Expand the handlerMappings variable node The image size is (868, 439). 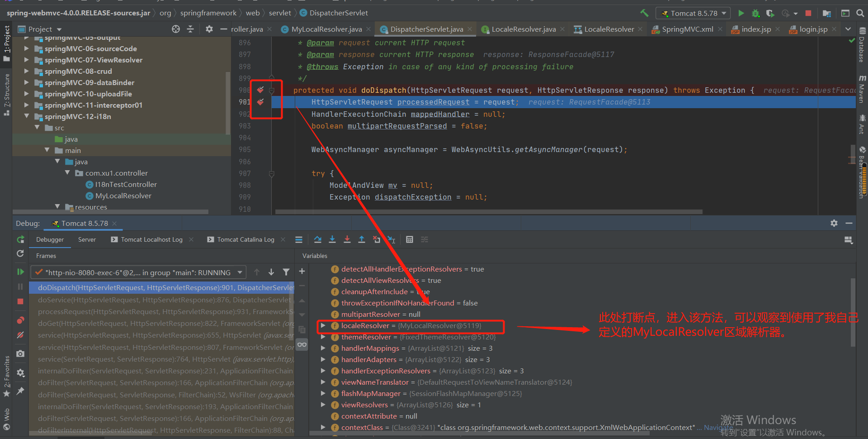tap(323, 348)
